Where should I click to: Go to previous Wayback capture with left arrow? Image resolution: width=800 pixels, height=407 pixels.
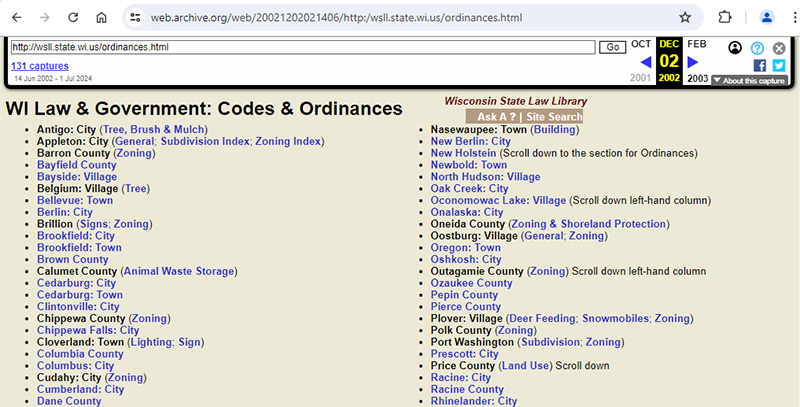pos(645,62)
